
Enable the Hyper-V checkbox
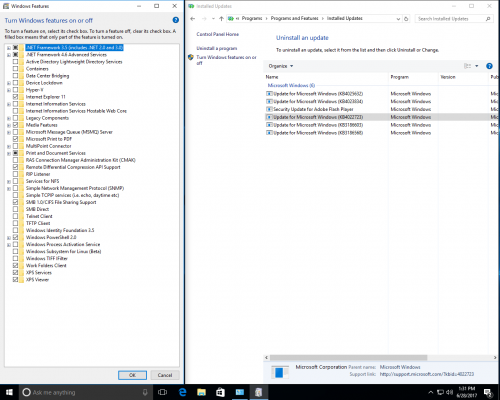(15, 90)
